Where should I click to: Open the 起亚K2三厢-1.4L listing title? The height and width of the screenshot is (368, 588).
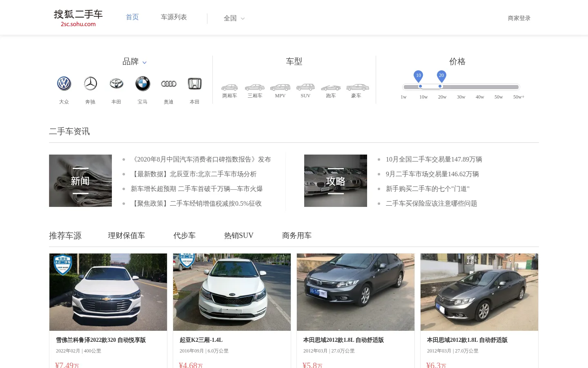click(x=201, y=340)
